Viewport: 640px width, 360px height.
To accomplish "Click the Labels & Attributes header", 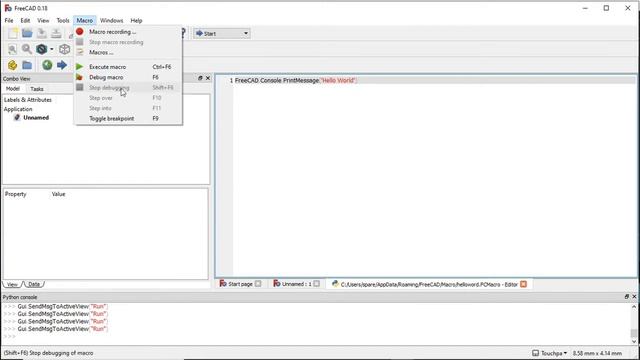I will click(x=28, y=100).
